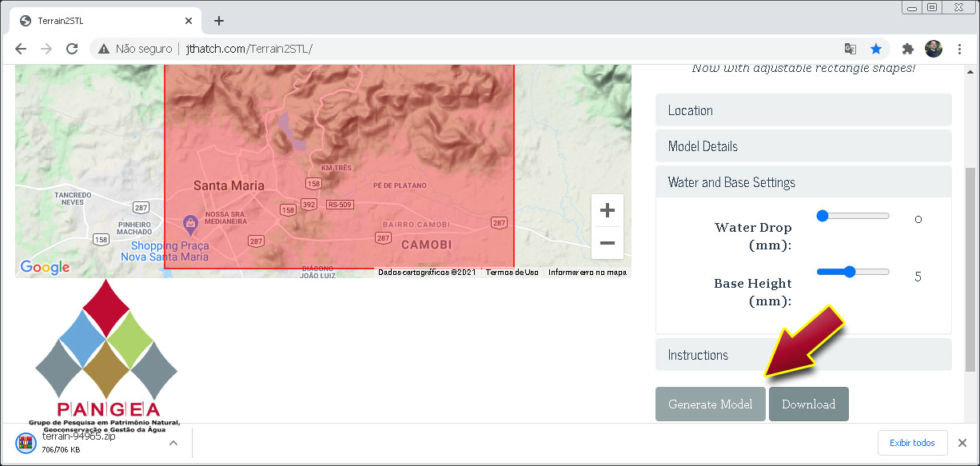Toggle the bookmark star
Screen dimensions: 980x466
pos(876,49)
